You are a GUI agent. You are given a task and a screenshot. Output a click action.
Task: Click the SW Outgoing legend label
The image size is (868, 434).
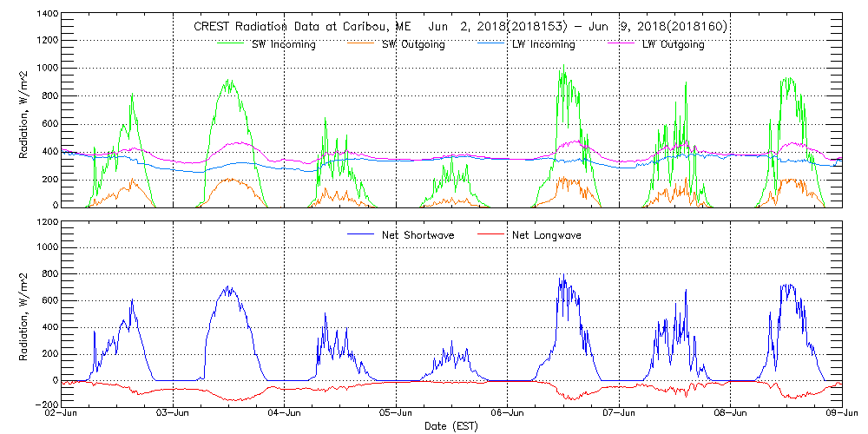[414, 44]
